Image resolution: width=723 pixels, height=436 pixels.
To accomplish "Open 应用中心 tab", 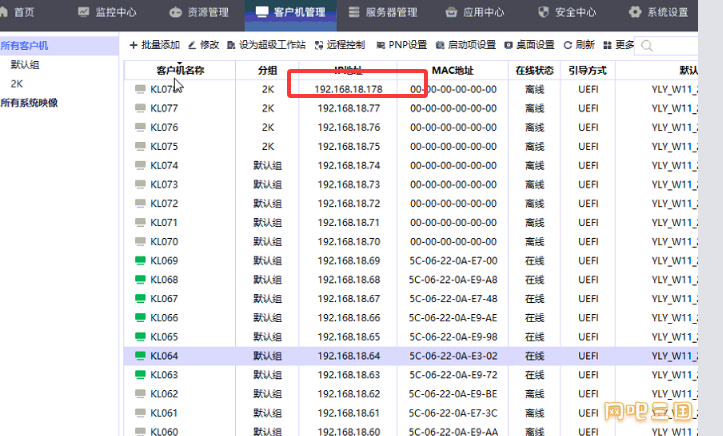I will (475, 12).
